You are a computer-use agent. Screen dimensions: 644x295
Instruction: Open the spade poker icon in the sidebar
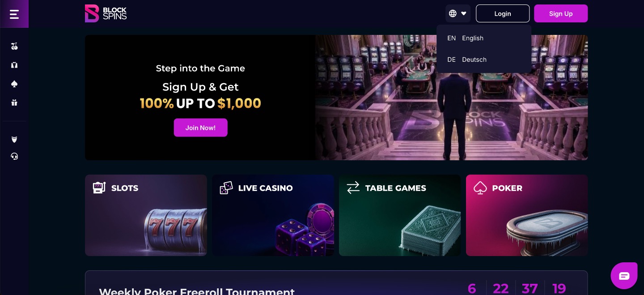pyautogui.click(x=14, y=84)
